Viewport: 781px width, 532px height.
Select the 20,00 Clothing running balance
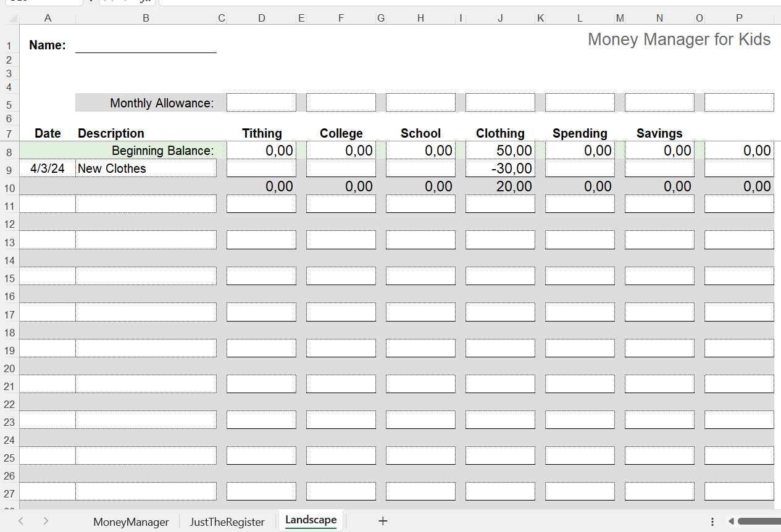(500, 186)
